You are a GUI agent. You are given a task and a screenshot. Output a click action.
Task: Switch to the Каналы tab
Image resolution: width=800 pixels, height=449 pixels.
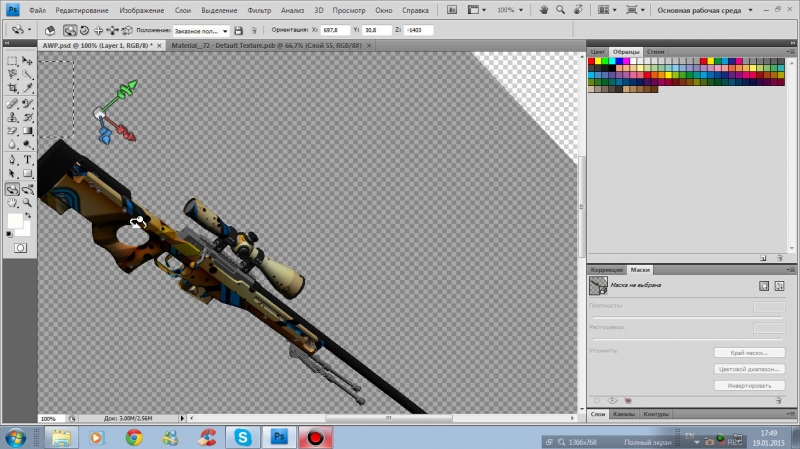(624, 414)
